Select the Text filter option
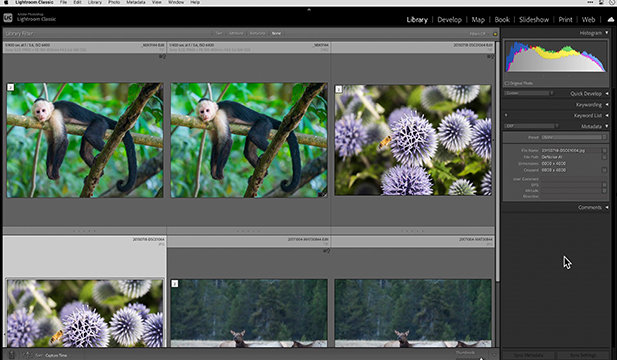 tap(219, 33)
